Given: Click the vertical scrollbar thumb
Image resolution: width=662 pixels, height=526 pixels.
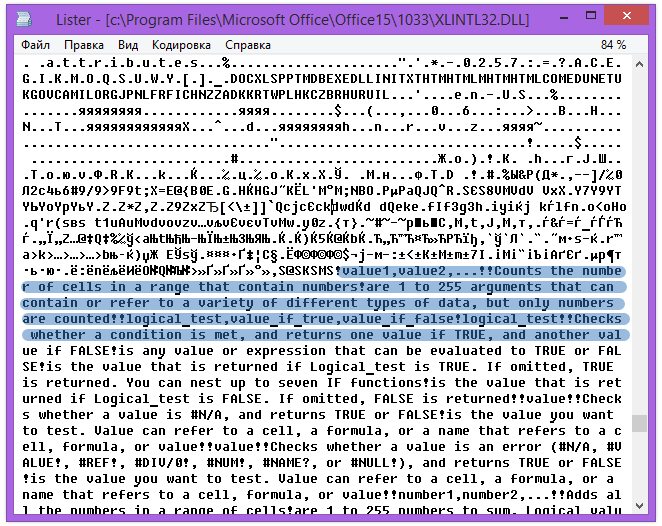Looking at the screenshot, I should click(x=639, y=423).
